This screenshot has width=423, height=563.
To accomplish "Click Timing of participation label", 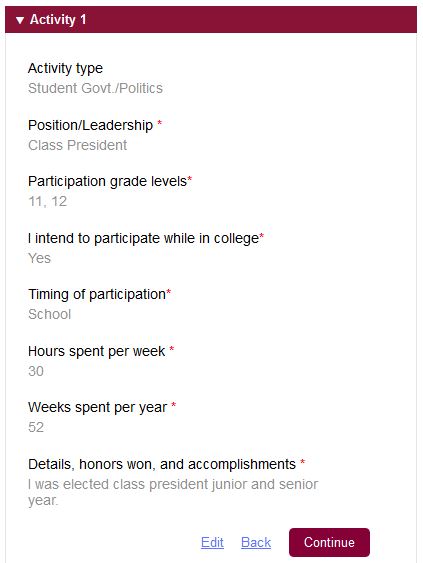I will pos(97,294).
